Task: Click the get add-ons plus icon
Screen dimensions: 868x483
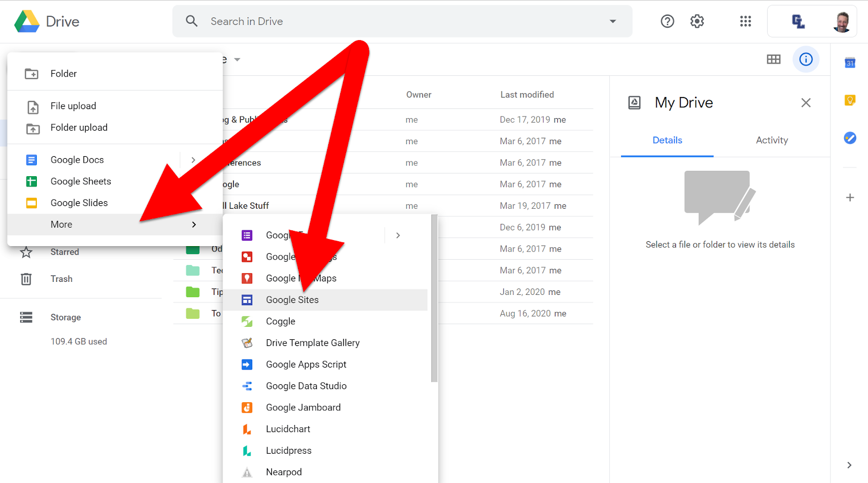Action: tap(850, 197)
